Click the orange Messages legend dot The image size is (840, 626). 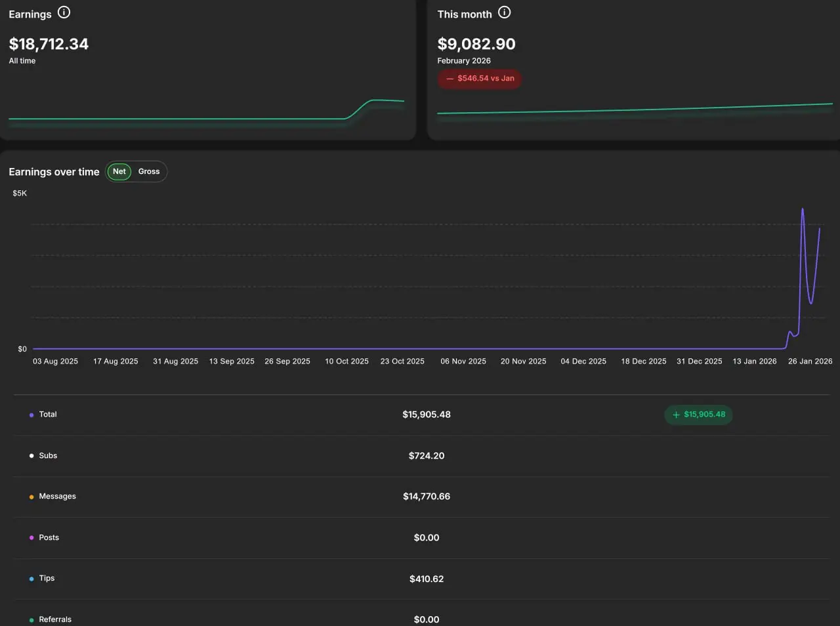31,497
